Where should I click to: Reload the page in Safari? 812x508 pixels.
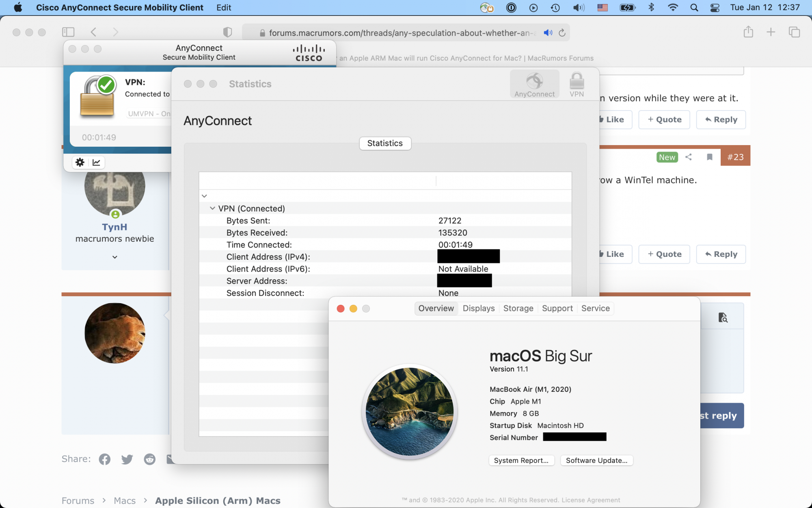[562, 33]
